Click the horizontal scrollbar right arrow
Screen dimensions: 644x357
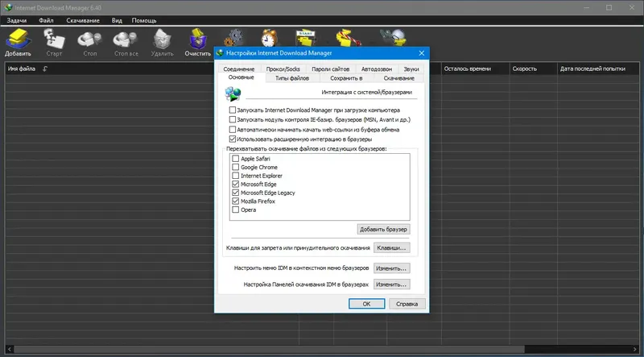pos(635,349)
